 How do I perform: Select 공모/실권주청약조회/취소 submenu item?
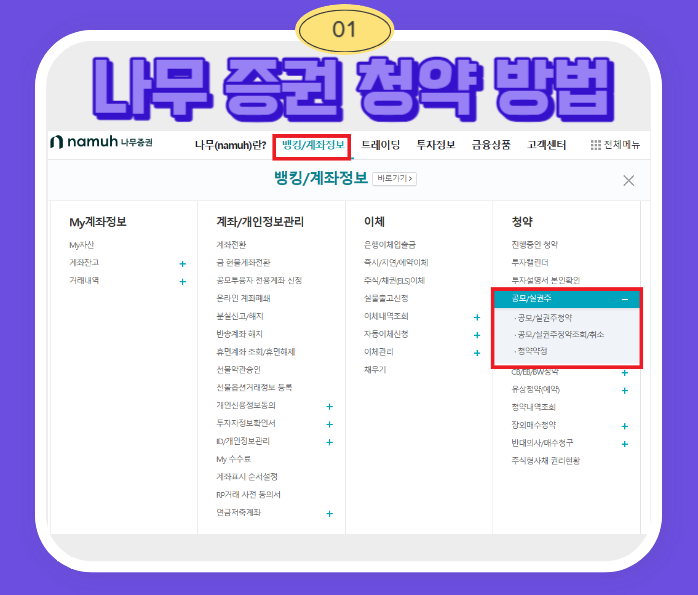coord(560,335)
